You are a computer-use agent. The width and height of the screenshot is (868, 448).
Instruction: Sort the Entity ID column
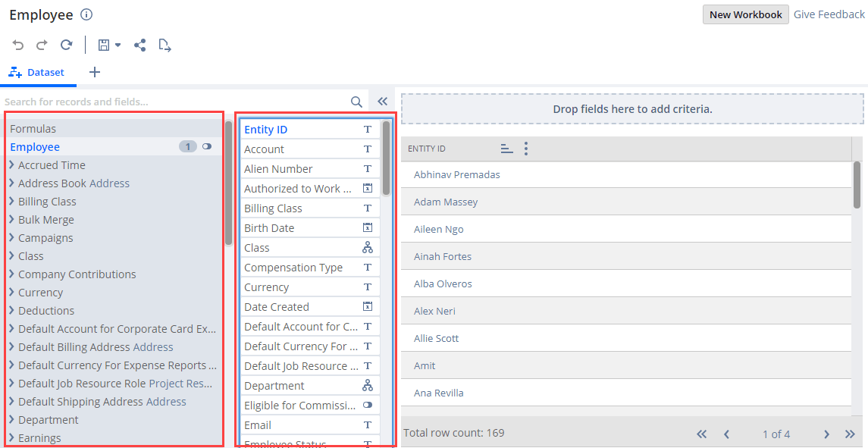click(x=506, y=149)
